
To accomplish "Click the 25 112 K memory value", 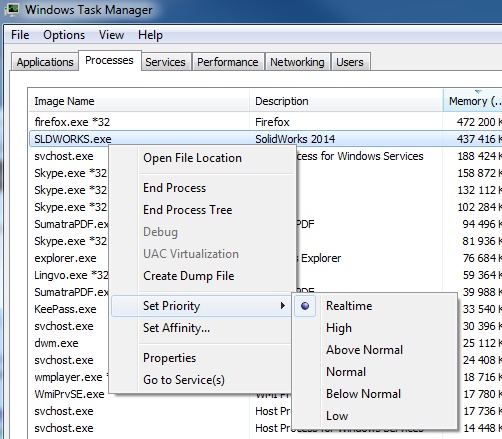I will click(482, 343).
